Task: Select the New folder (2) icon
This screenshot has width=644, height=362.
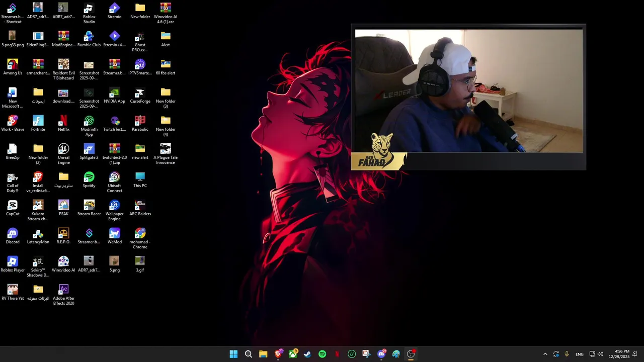Action: click(38, 154)
